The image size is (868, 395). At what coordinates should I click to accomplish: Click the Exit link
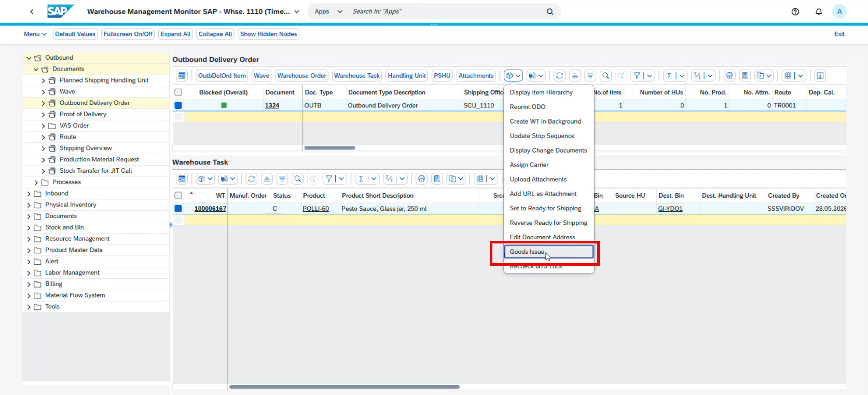click(839, 34)
